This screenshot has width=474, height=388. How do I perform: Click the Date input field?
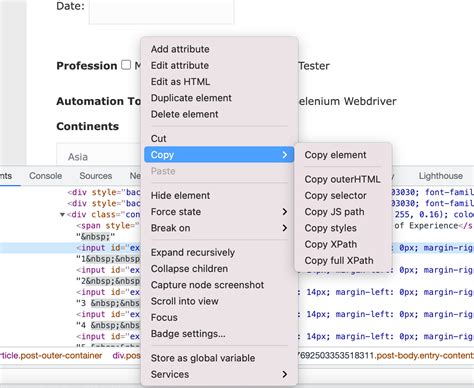161,12
